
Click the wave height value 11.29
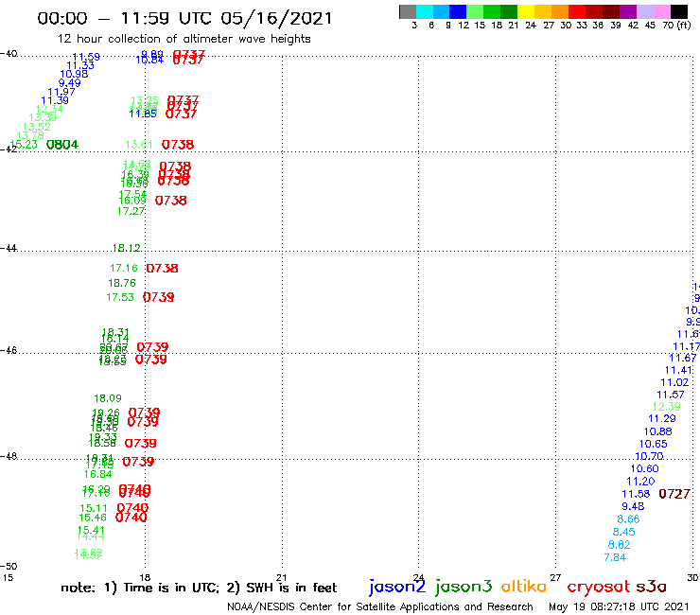[x=662, y=419]
